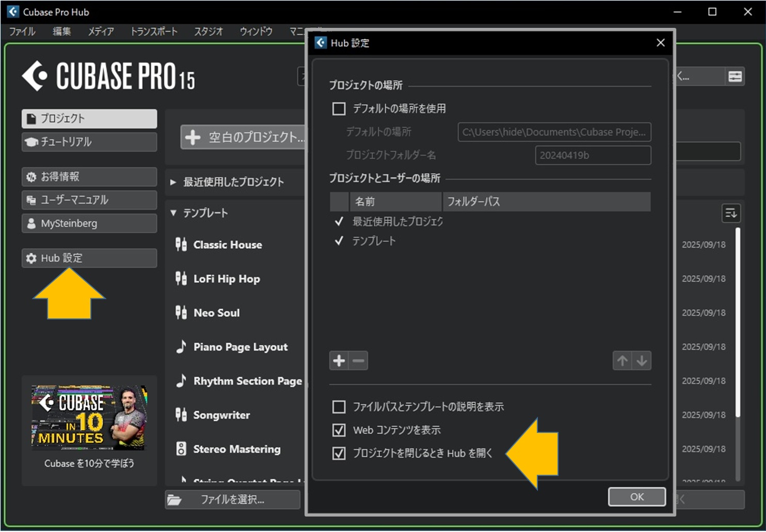The height and width of the screenshot is (532, 766).
Task: Confirm the Hub settings with OK
Action: [x=636, y=496]
